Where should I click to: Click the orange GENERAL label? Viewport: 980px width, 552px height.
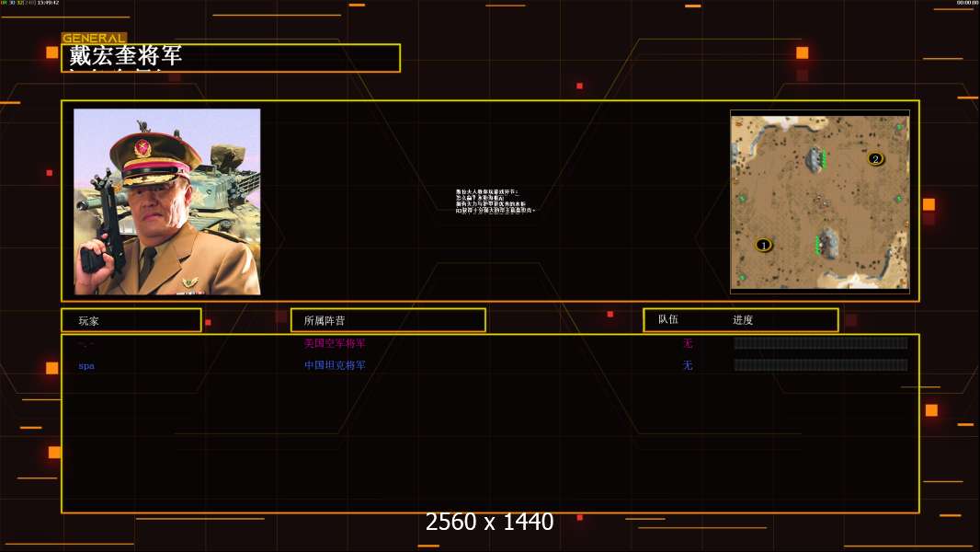(x=94, y=38)
